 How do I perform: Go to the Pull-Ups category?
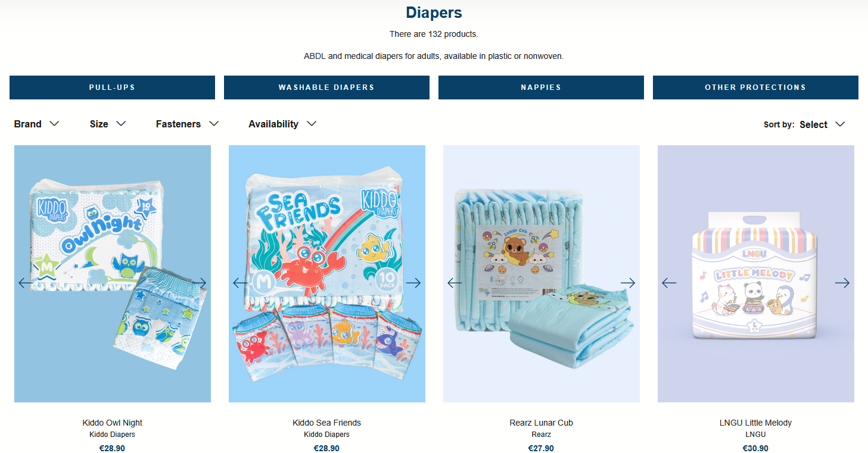click(112, 88)
